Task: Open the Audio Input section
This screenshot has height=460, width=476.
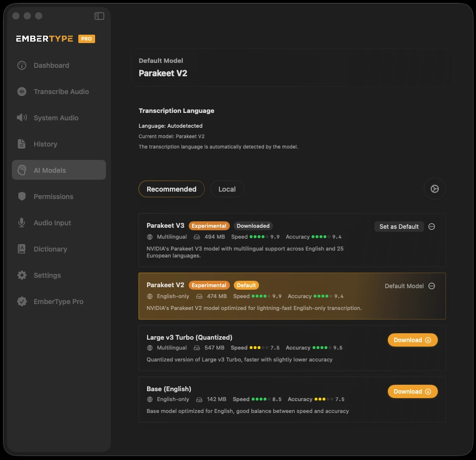Action: click(x=59, y=223)
